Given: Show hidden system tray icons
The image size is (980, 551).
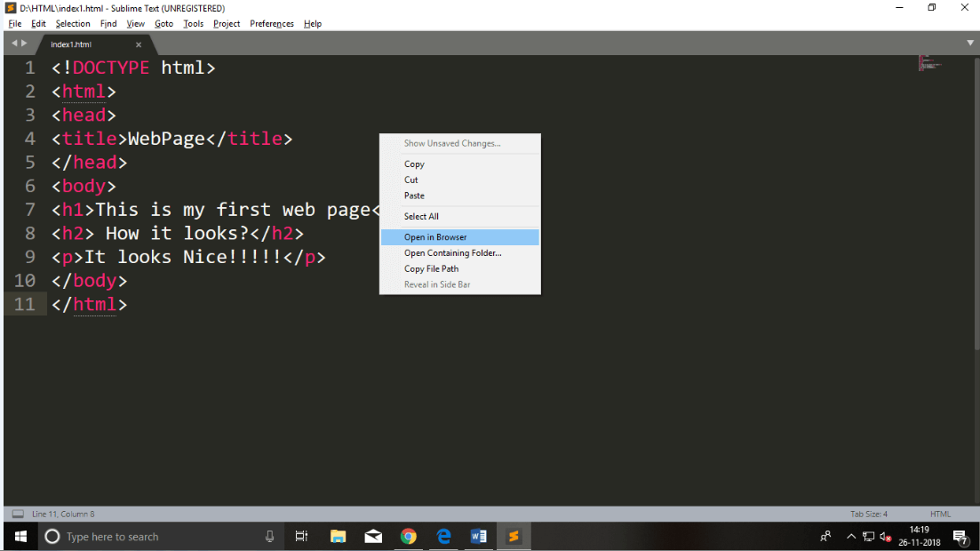Looking at the screenshot, I should (x=850, y=536).
